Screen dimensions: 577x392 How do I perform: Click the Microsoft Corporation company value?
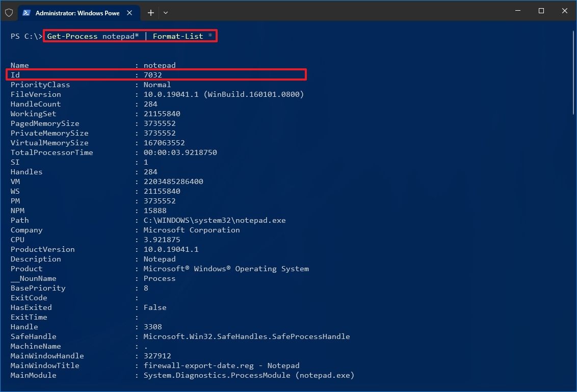point(191,230)
